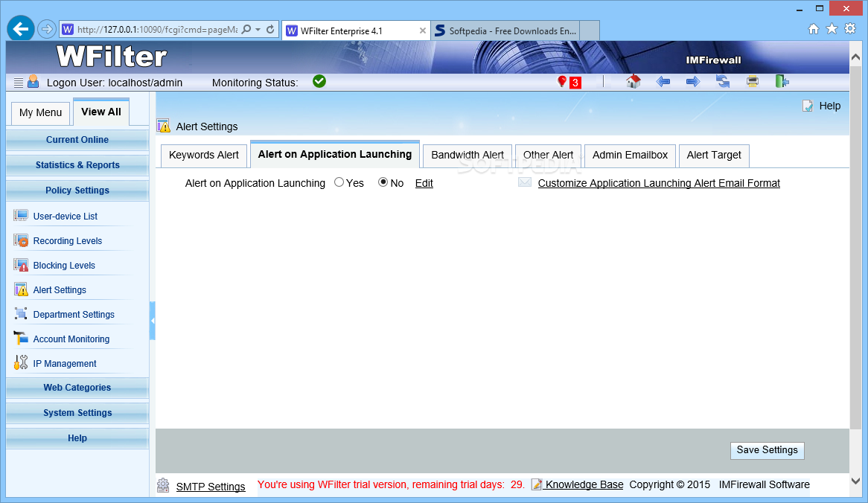Click the printer icon in toolbar
Image resolution: width=868 pixels, height=503 pixels.
(x=753, y=82)
